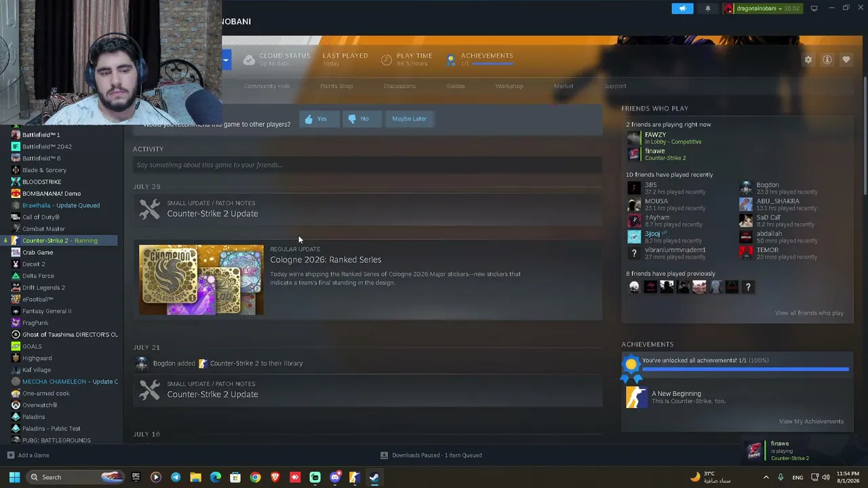Select friend MOUSA in recently played
Image resolution: width=868 pixels, height=488 pixels.
coord(656,201)
